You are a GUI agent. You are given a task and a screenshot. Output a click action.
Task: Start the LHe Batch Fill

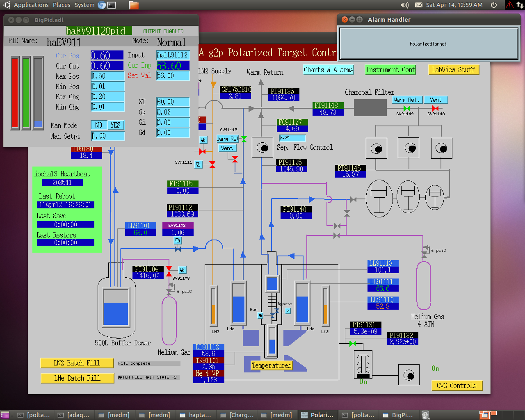pos(77,378)
